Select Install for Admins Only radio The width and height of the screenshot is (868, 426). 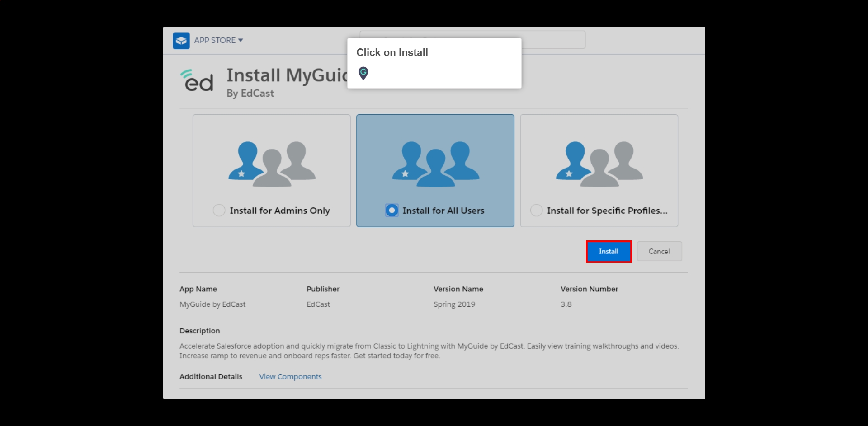click(219, 211)
